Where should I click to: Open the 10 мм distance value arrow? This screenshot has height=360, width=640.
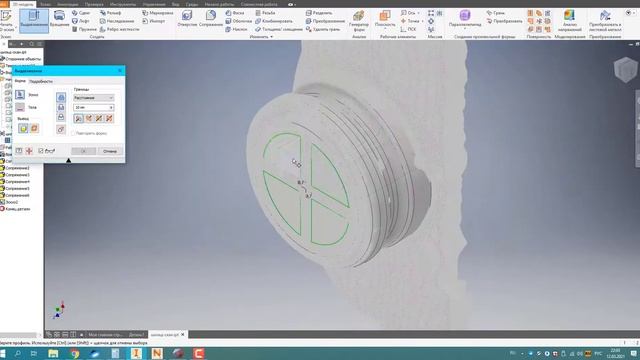click(x=111, y=107)
